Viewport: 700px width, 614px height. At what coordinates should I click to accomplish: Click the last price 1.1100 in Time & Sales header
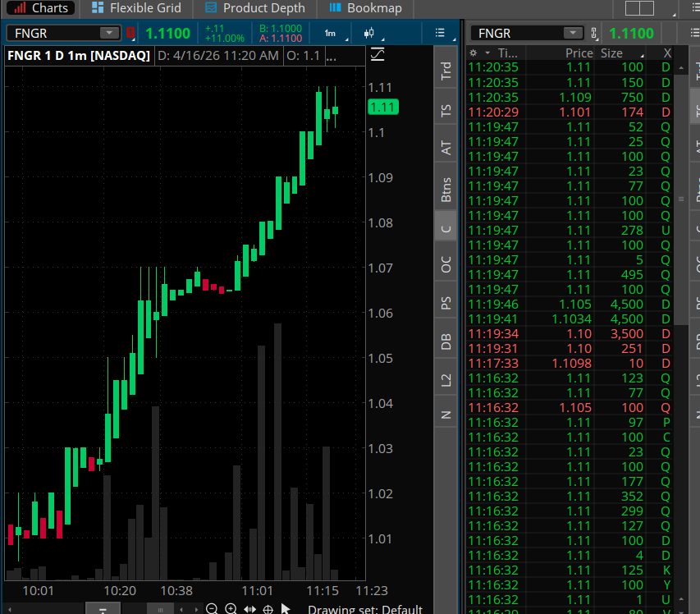631,33
